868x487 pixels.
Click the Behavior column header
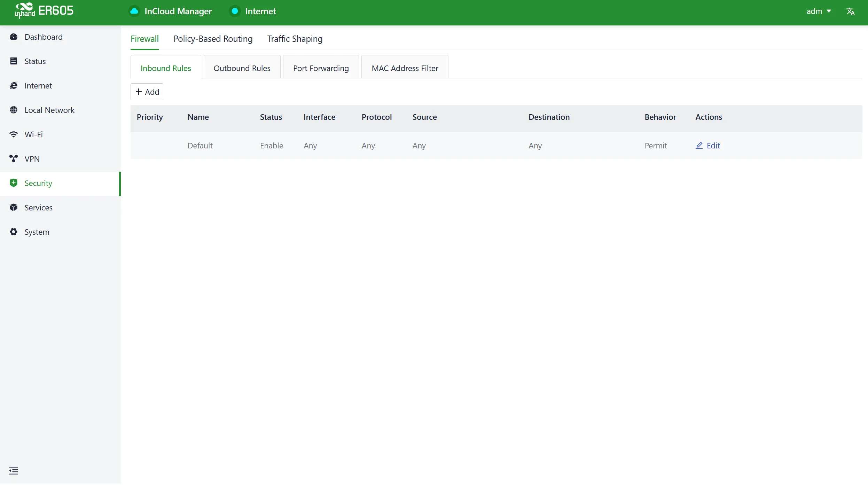coord(660,117)
